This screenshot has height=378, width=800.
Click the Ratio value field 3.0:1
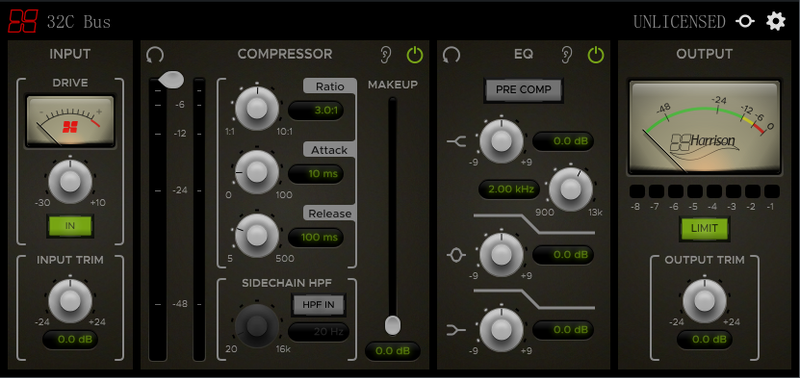316,111
